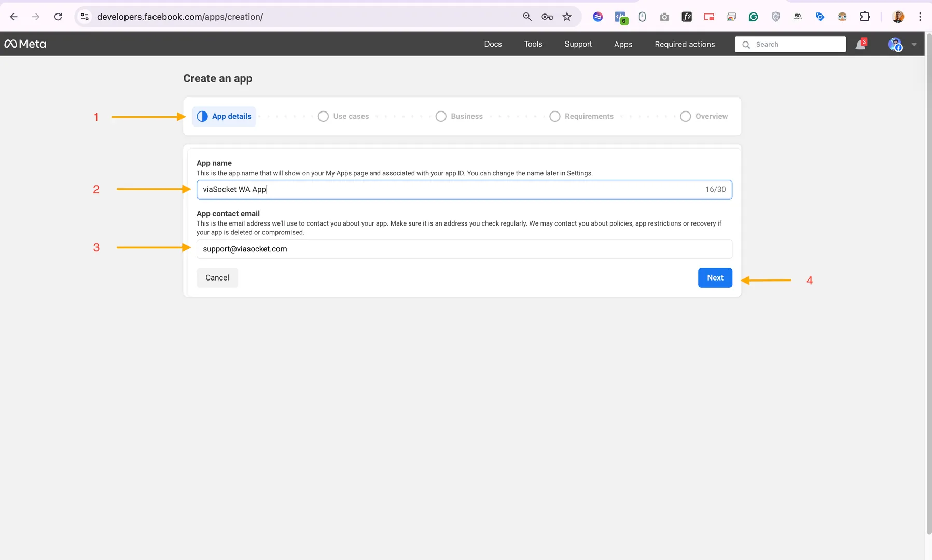Select the Business step
This screenshot has height=560, width=932.
(x=459, y=116)
